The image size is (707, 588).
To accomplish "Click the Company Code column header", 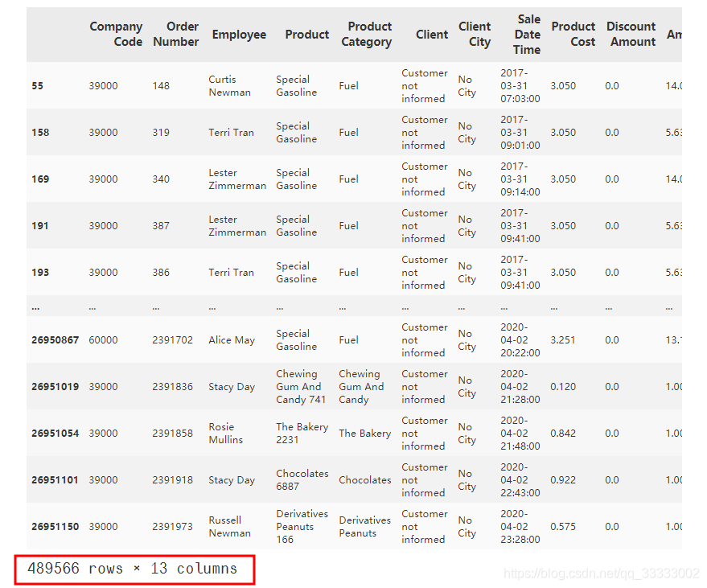I will (x=116, y=35).
